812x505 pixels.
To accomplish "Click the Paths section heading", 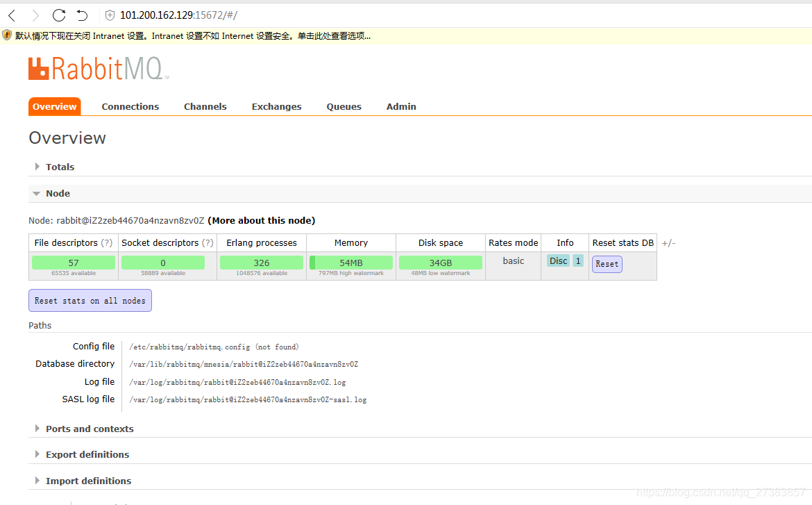I will (x=40, y=326).
